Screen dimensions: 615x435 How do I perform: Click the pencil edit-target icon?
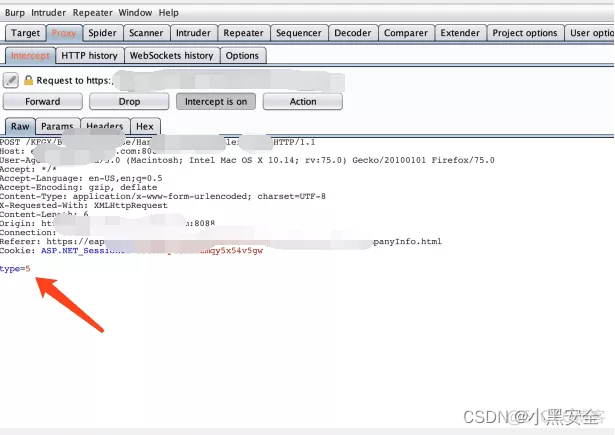[x=11, y=80]
